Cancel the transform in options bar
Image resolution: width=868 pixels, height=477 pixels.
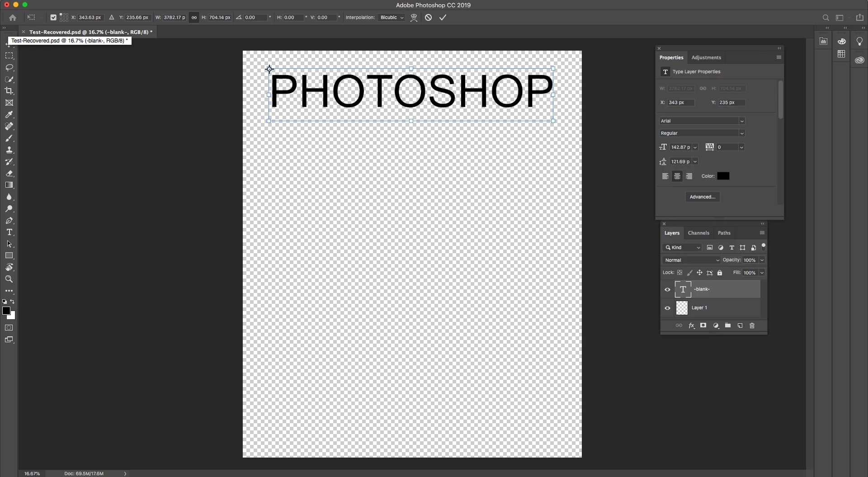(x=428, y=18)
